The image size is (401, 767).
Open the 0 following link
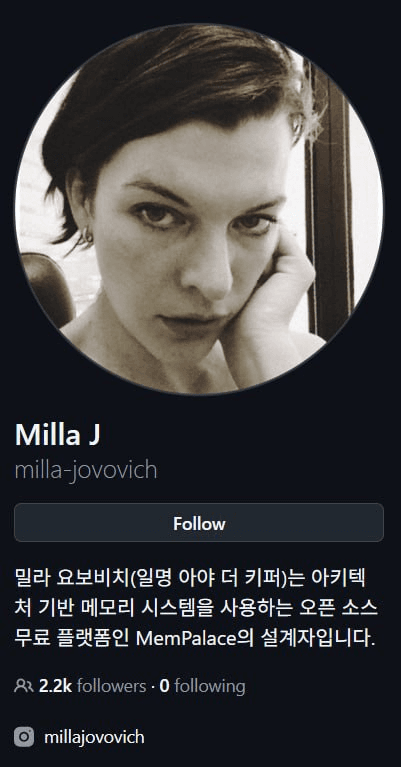coord(202,686)
